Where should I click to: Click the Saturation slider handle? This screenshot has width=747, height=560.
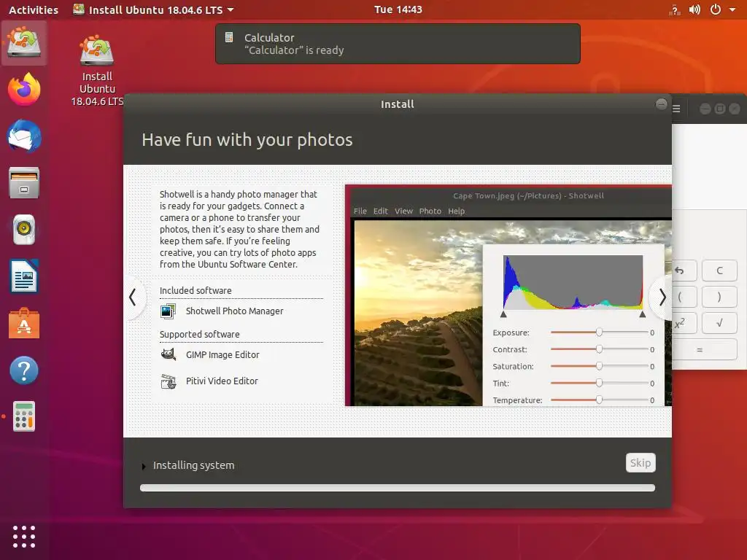tap(599, 366)
